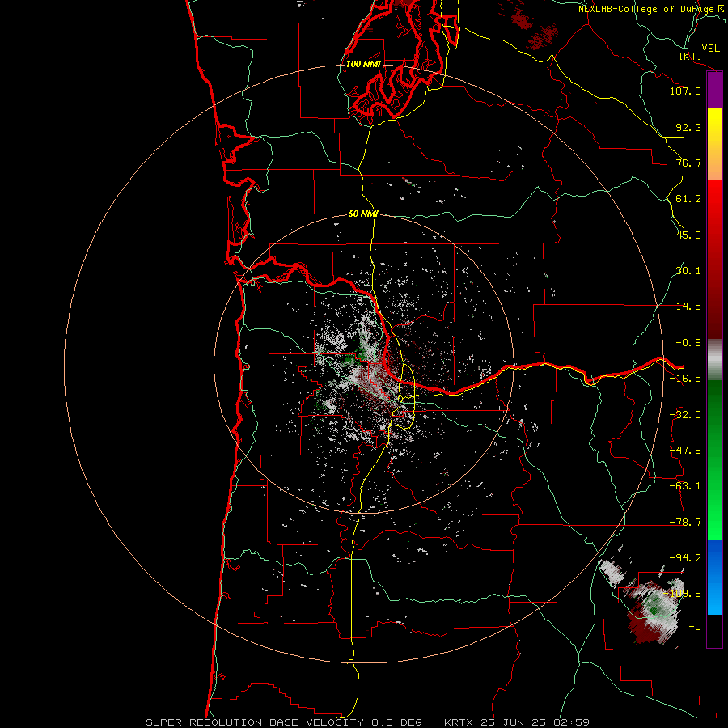Screen dimensions: 728x728
Task: Click the -16.5 velocity scale value
Action: click(685, 379)
